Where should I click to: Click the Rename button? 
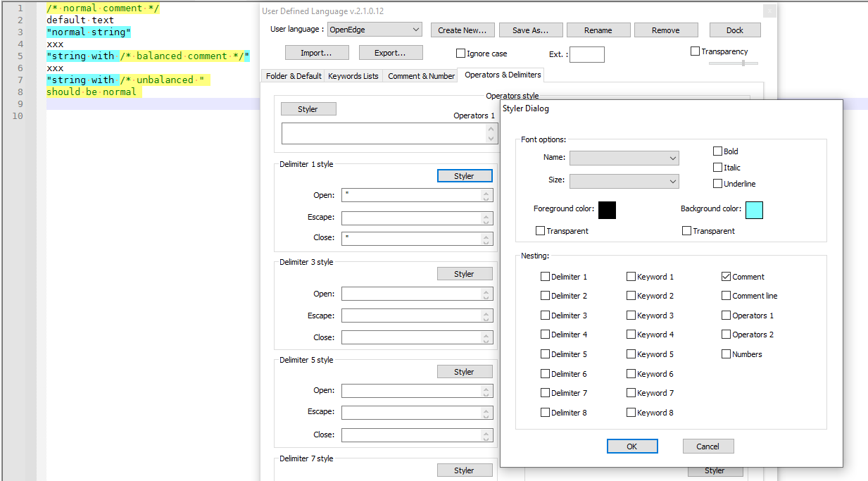click(x=598, y=30)
